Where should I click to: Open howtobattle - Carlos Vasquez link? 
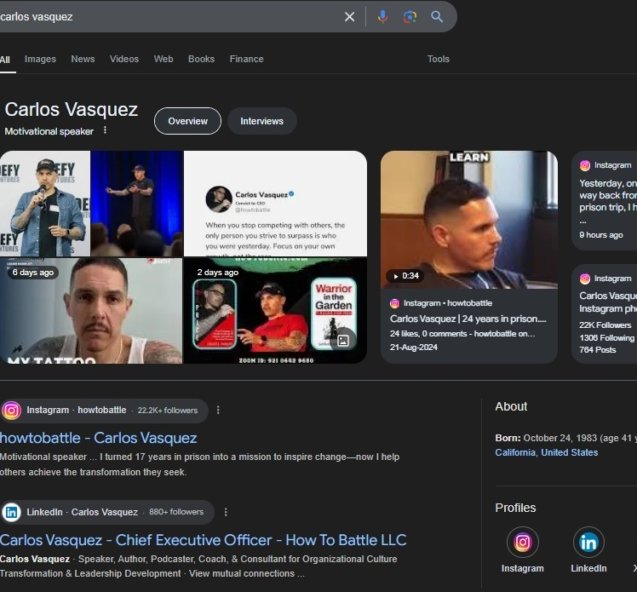(x=99, y=438)
